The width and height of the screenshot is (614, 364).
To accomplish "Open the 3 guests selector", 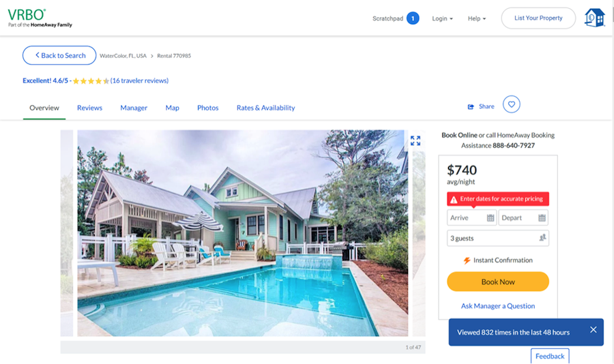I will coord(498,238).
